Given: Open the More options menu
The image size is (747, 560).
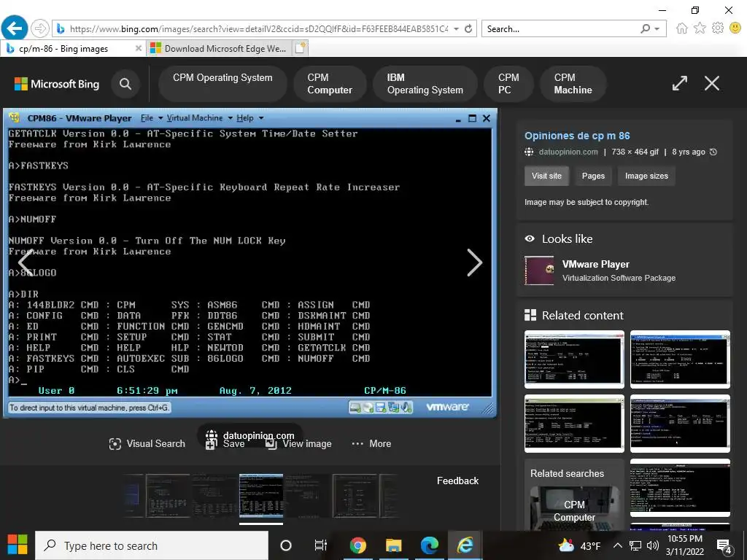Looking at the screenshot, I should 371,444.
